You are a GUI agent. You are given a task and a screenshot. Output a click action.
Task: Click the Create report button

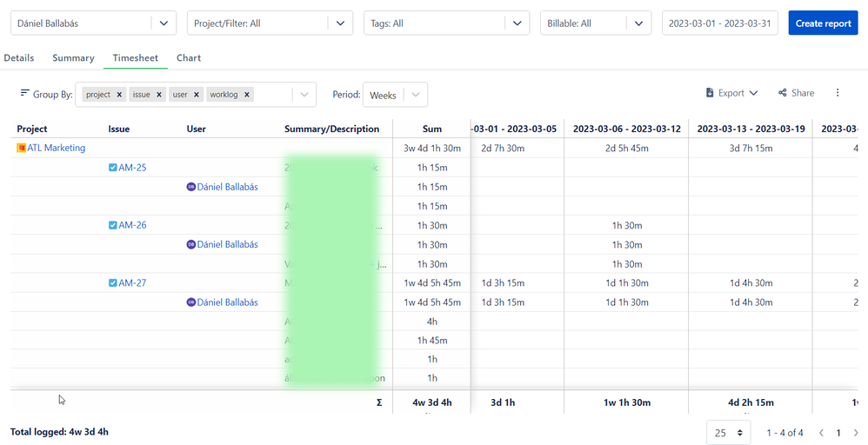click(823, 23)
